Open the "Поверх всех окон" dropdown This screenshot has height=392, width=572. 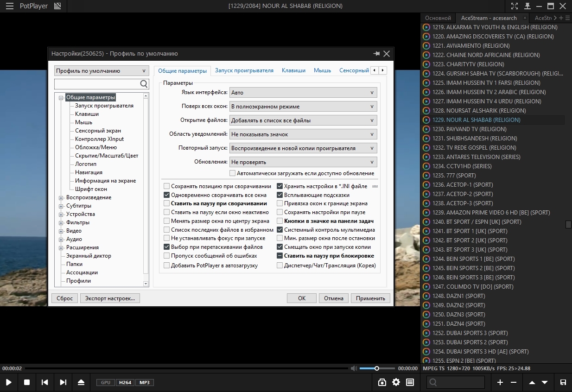pos(303,107)
